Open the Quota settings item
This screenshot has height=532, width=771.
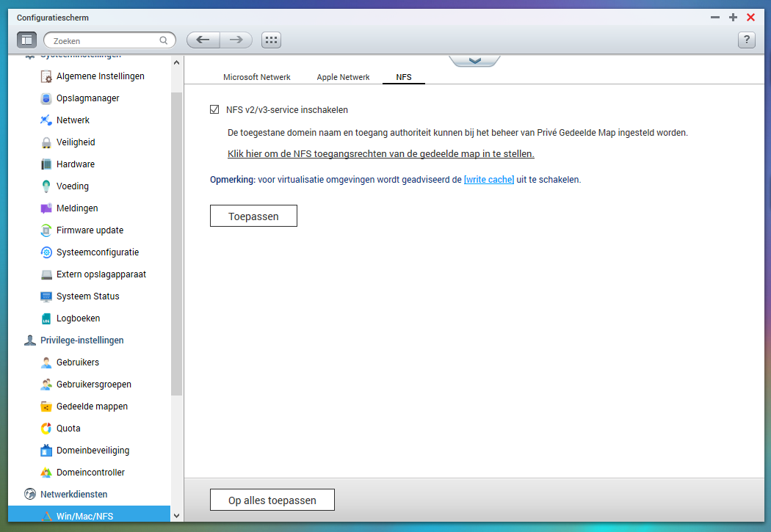click(68, 429)
